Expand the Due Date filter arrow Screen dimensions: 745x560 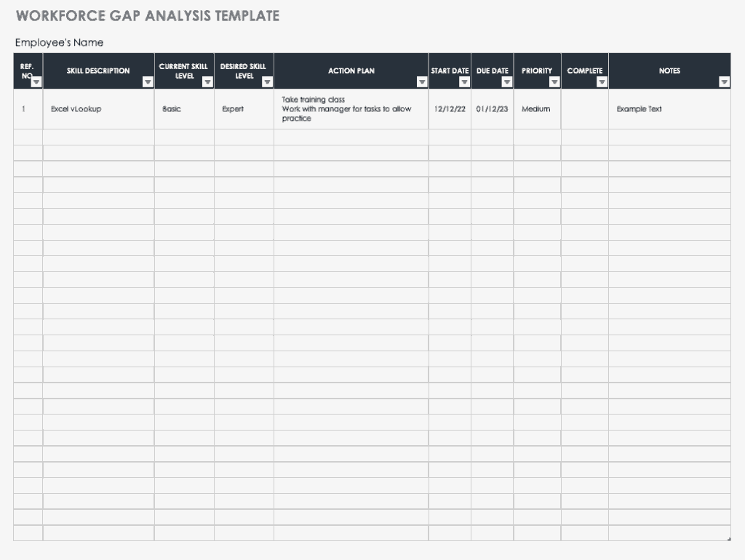click(x=507, y=82)
